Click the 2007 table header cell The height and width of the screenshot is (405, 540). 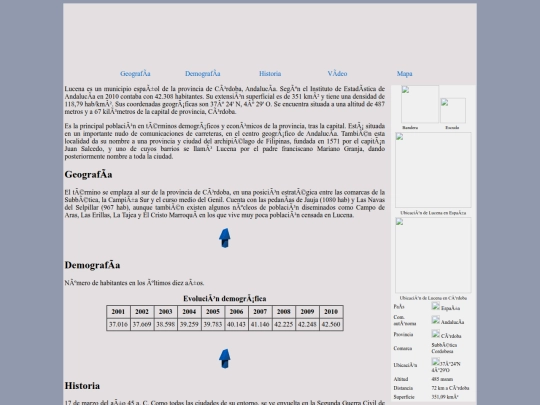click(x=260, y=312)
